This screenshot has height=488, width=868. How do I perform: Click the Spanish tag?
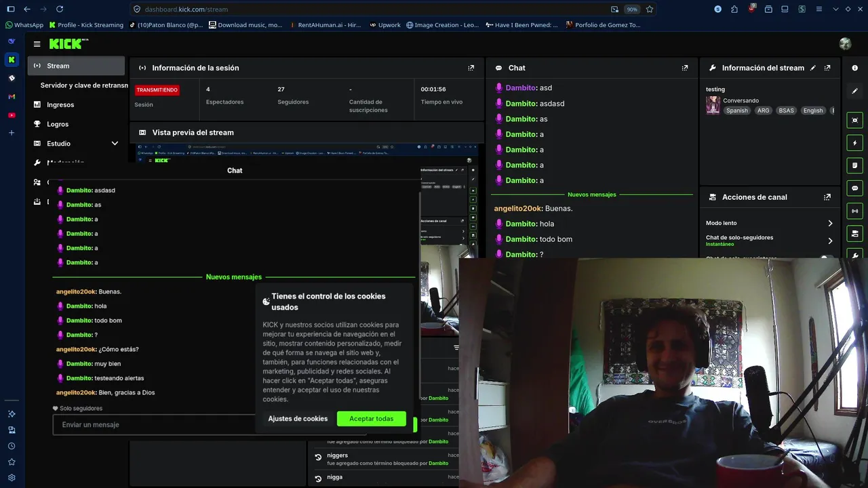click(736, 110)
